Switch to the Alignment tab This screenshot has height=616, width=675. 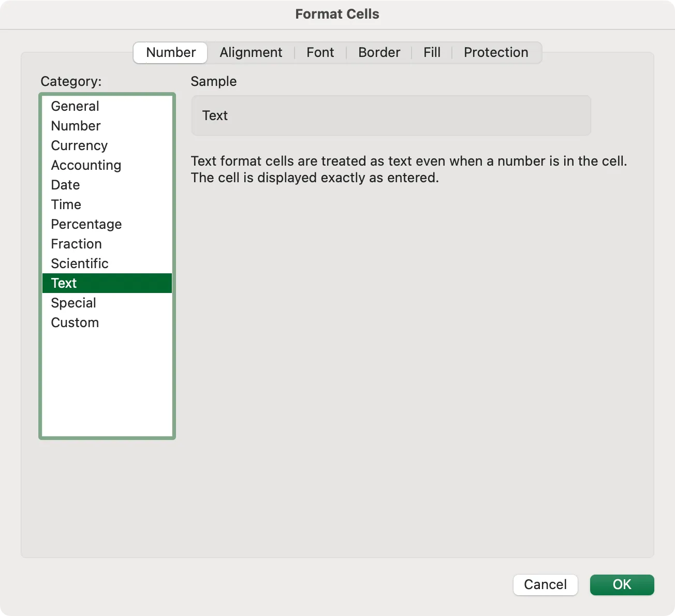[251, 52]
